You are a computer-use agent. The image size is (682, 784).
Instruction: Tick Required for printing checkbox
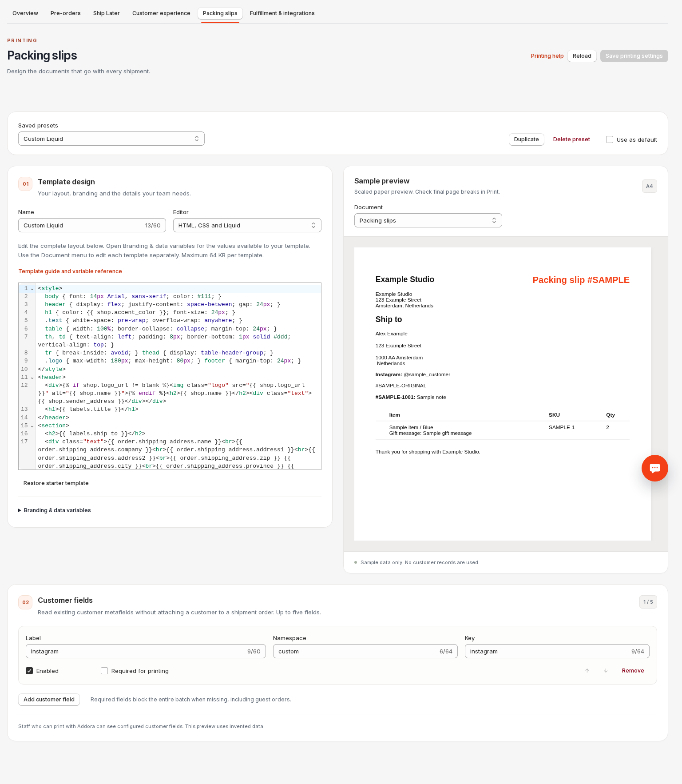(x=104, y=671)
